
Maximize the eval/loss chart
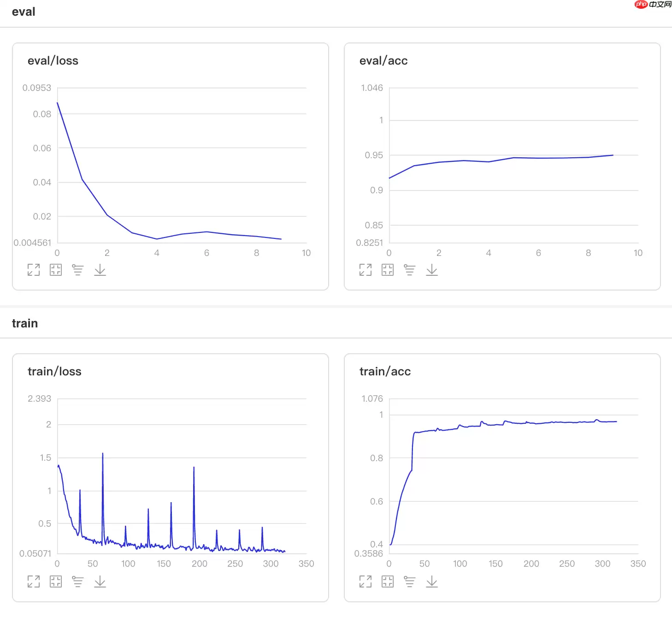(x=34, y=270)
